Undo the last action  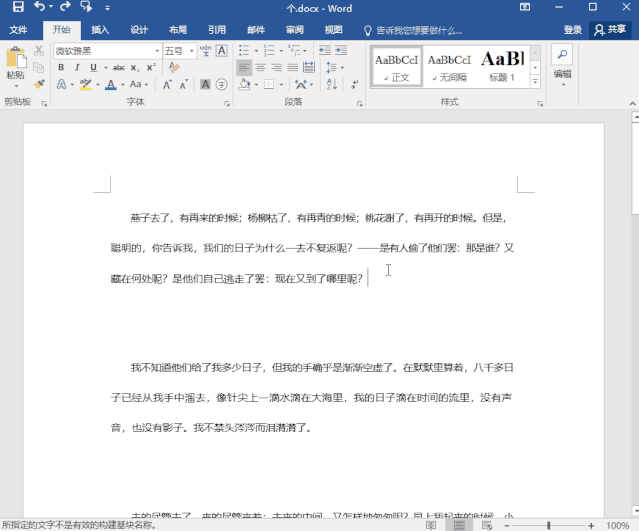point(40,7)
